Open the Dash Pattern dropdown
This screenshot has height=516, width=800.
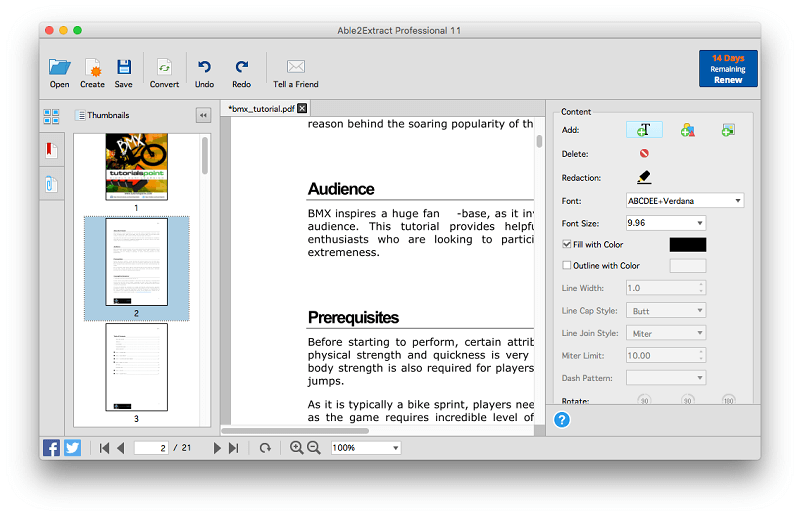(666, 378)
